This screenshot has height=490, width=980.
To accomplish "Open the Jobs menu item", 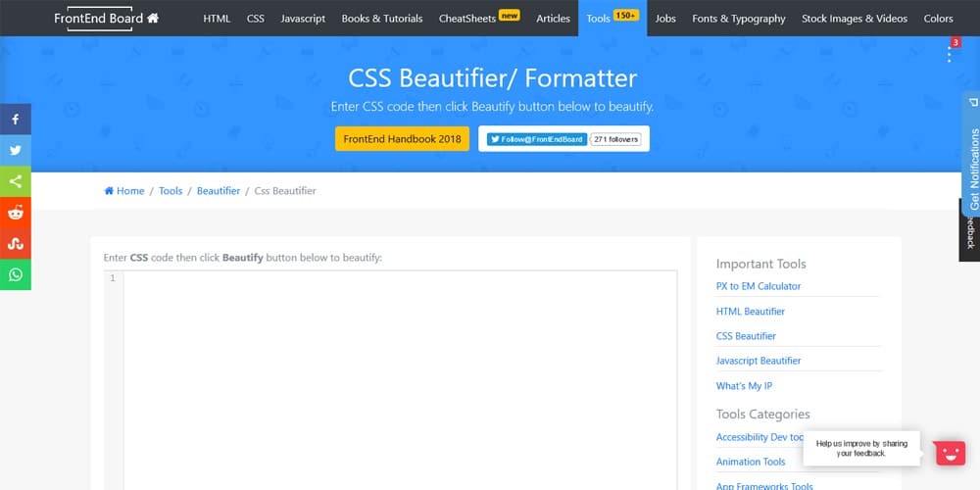I will [x=665, y=19].
